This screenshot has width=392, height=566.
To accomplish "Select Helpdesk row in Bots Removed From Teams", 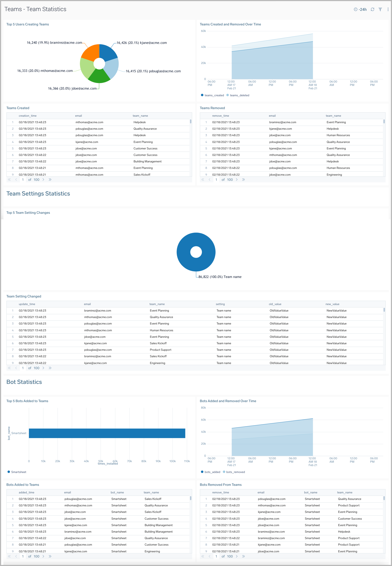I will (x=292, y=532).
